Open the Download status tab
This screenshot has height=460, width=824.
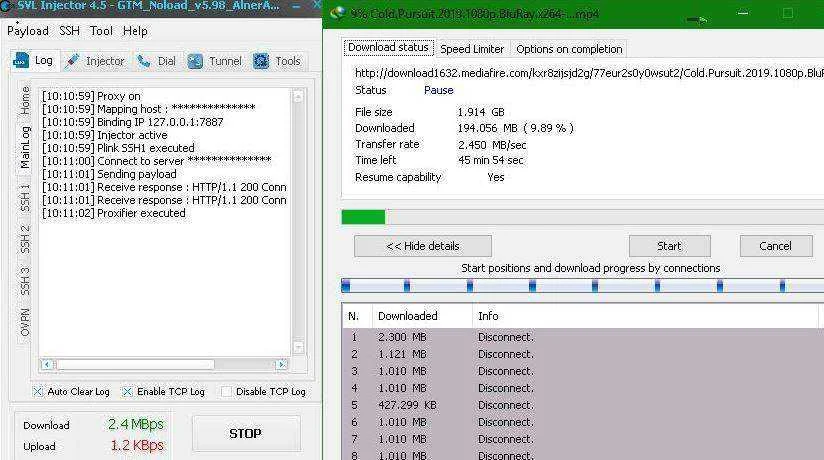pyautogui.click(x=388, y=47)
